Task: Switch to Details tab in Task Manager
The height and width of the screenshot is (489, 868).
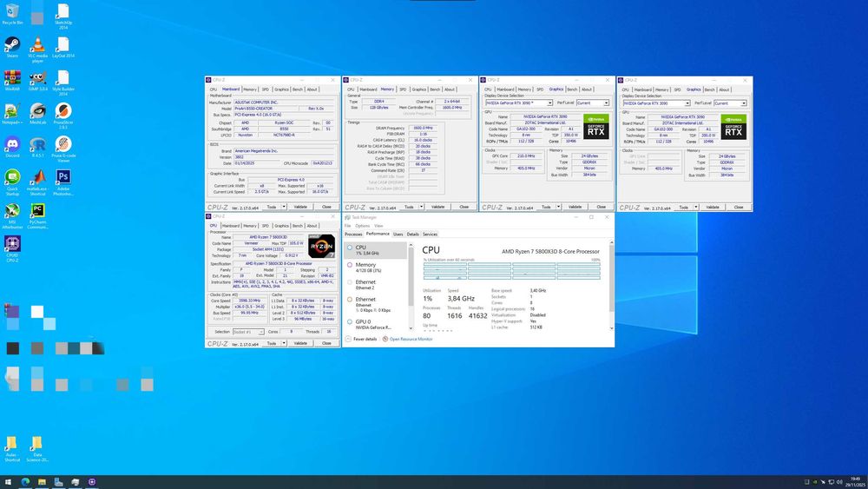Action: tap(413, 235)
